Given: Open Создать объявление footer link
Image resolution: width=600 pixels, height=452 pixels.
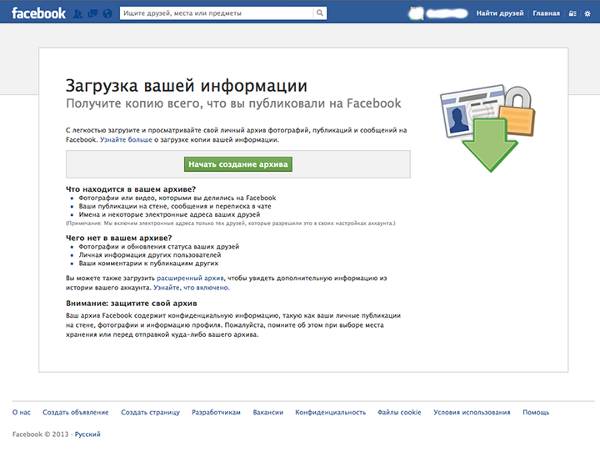Looking at the screenshot, I should coord(75,412).
